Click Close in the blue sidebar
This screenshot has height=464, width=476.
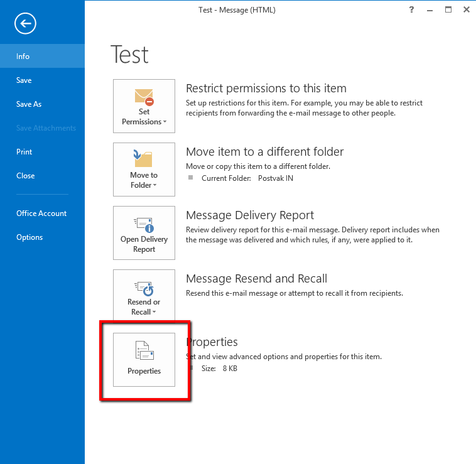[x=25, y=176]
